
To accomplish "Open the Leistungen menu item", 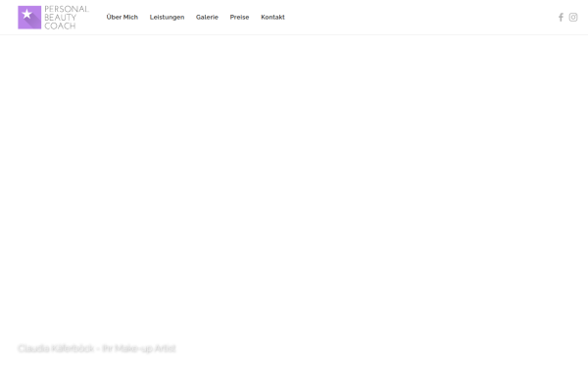I will click(167, 18).
